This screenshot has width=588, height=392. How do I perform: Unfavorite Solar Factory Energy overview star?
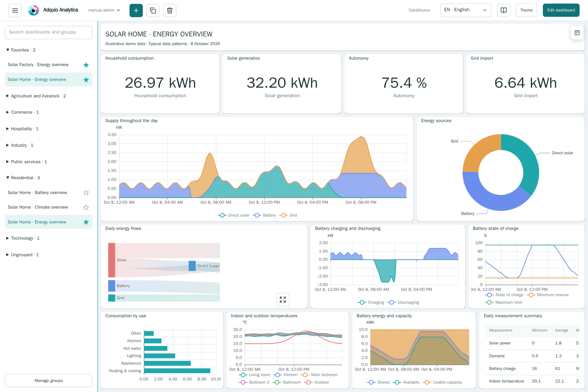[x=86, y=65]
